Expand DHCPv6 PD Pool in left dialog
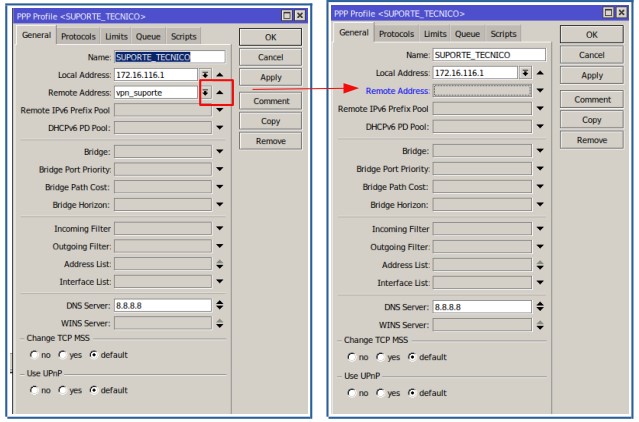The height and width of the screenshot is (422, 639). point(220,128)
